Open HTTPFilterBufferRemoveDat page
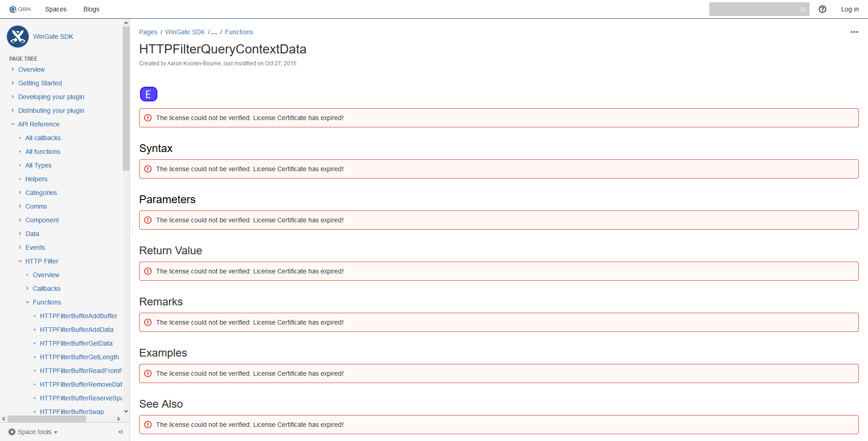The image size is (868, 441). (81, 384)
